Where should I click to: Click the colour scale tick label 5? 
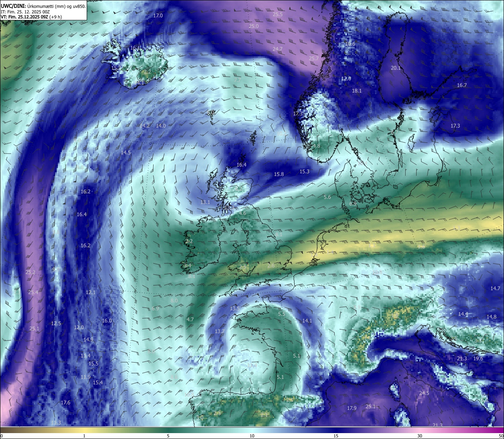[168, 435]
